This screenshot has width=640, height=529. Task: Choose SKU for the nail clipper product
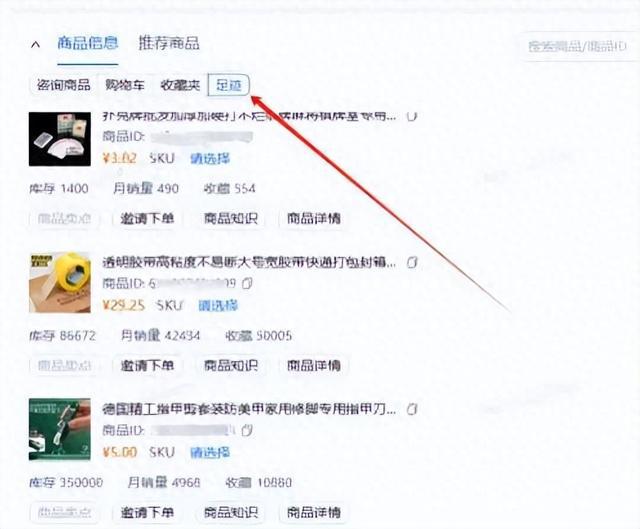(x=210, y=452)
